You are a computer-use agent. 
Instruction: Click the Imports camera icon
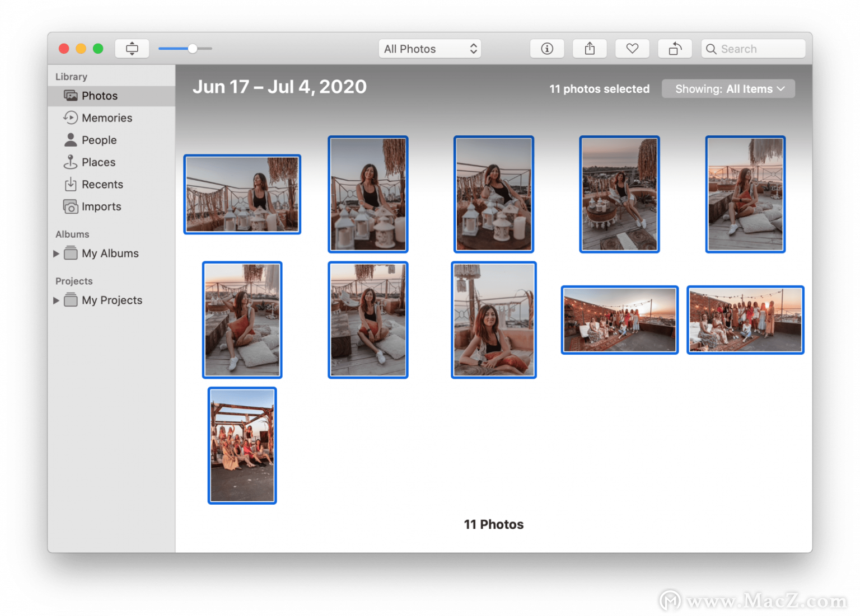[71, 206]
